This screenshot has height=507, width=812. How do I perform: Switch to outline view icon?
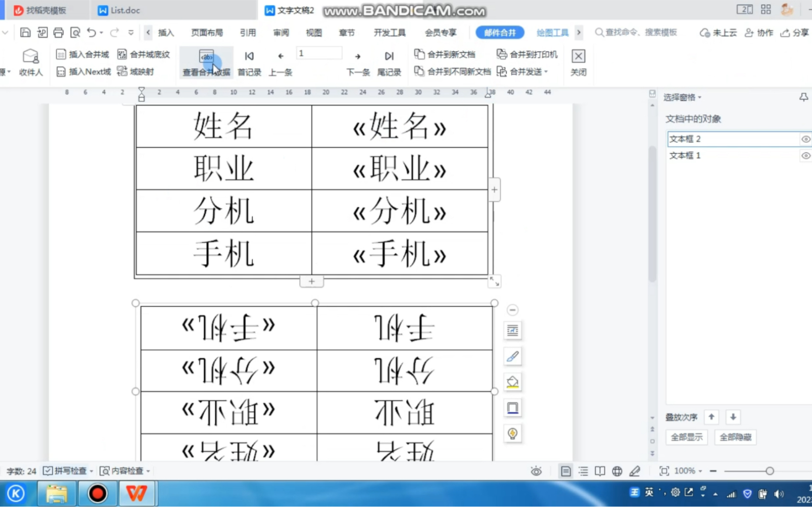pos(583,471)
